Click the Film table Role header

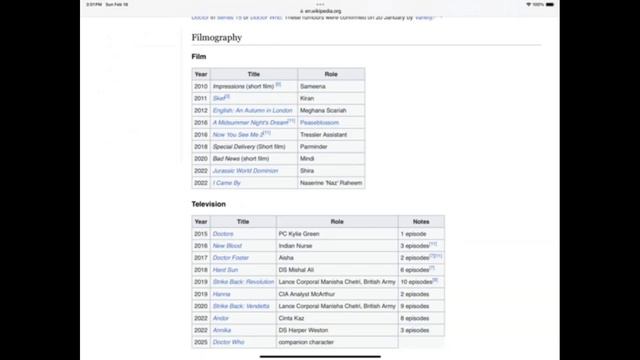pos(331,74)
